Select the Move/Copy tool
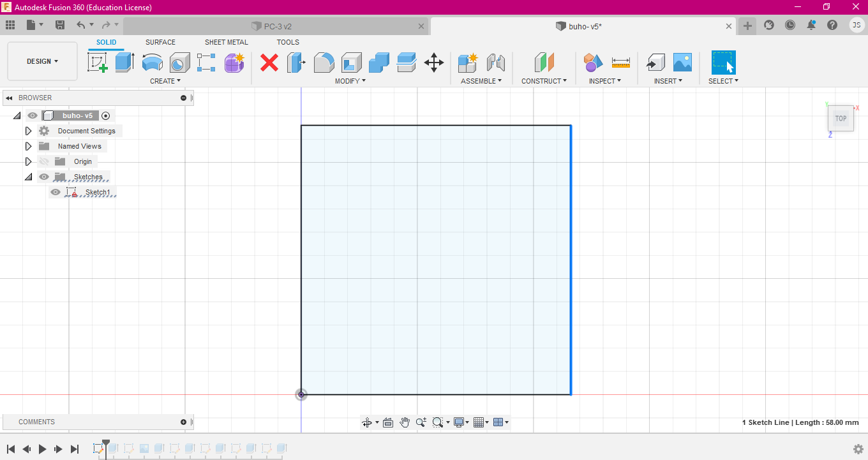Viewport: 868px width, 460px height. (x=434, y=63)
